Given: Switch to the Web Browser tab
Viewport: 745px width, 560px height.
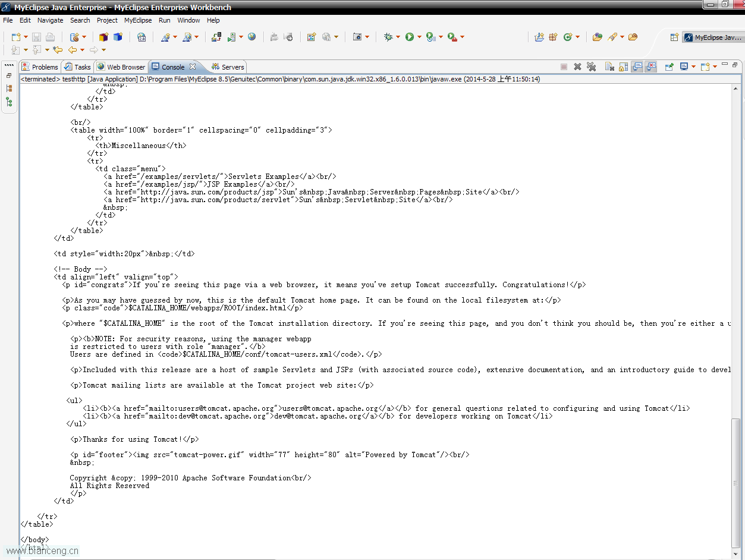Looking at the screenshot, I should click(121, 67).
